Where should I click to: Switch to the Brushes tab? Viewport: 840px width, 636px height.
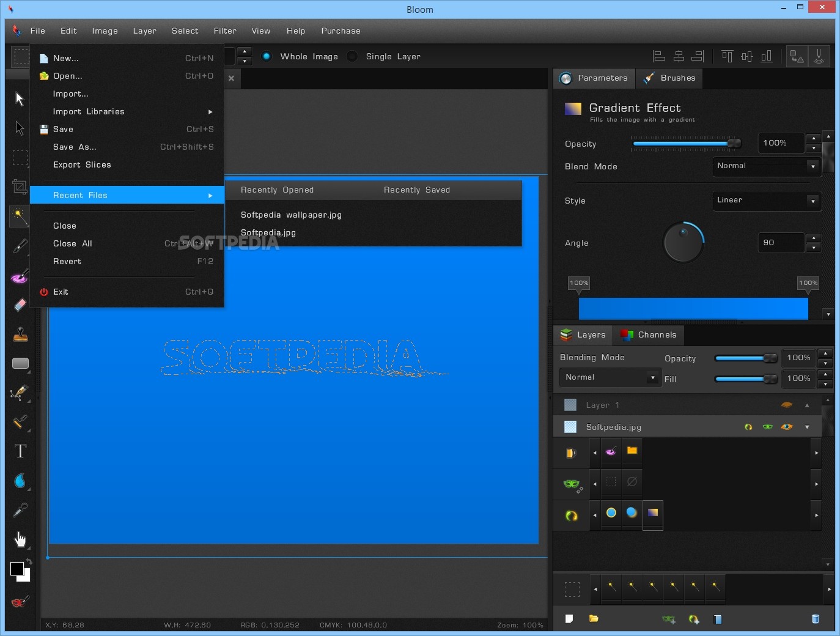click(669, 78)
